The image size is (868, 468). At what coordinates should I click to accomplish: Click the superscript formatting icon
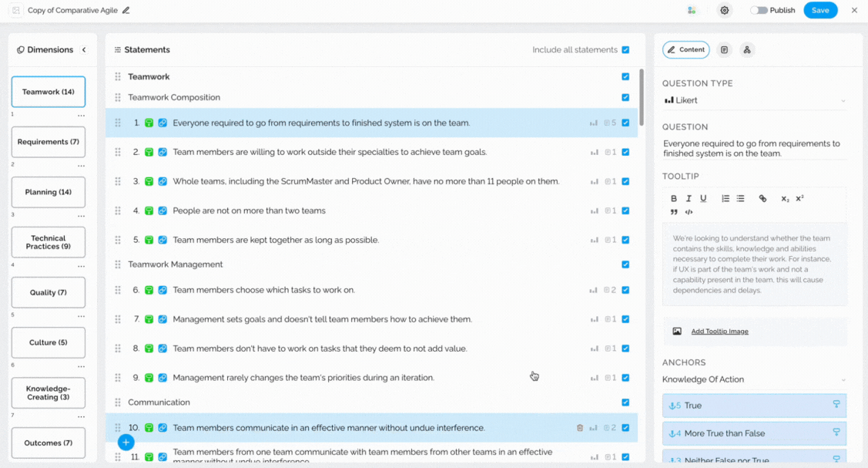point(799,198)
